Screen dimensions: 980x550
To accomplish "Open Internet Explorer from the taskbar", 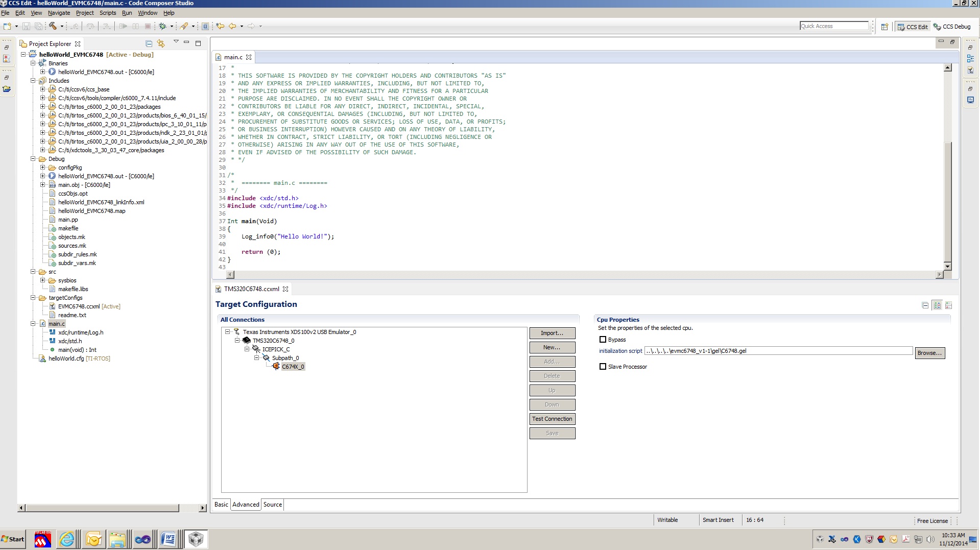I will coord(67,539).
